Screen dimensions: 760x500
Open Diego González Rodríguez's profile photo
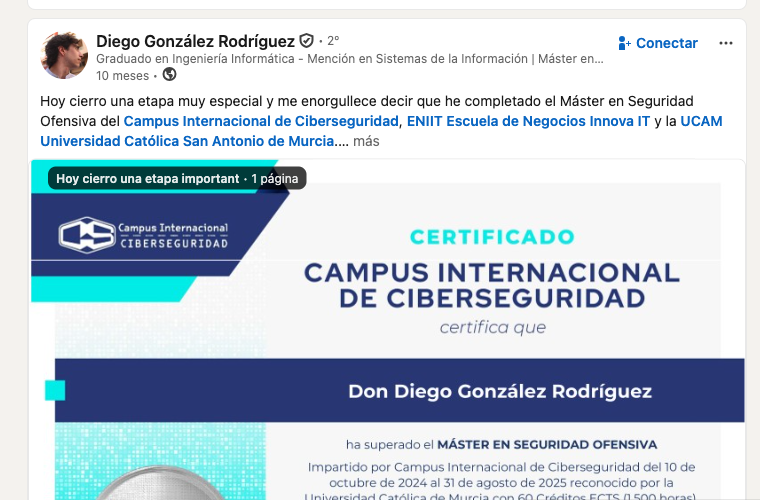coord(64,55)
